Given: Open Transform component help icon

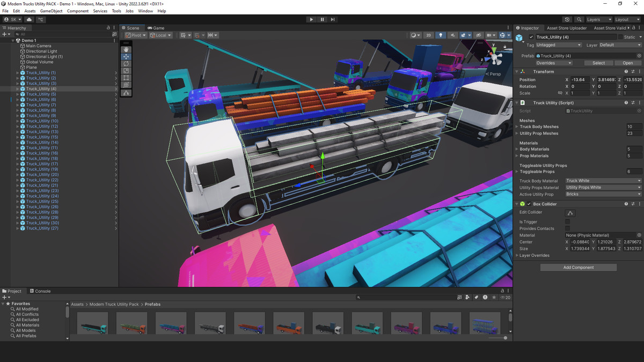Looking at the screenshot, I should coord(626,71).
